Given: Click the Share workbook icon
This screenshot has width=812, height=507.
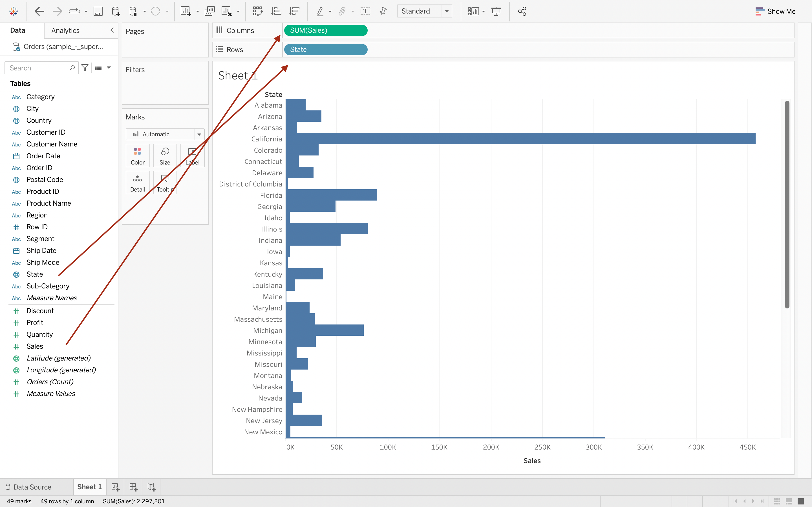Looking at the screenshot, I should click(522, 11).
